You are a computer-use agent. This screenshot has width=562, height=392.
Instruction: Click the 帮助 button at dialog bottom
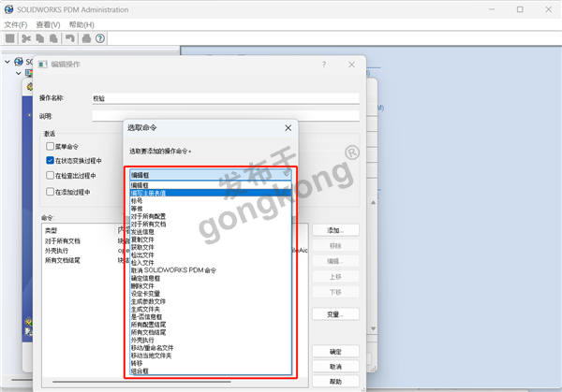pyautogui.click(x=335, y=382)
